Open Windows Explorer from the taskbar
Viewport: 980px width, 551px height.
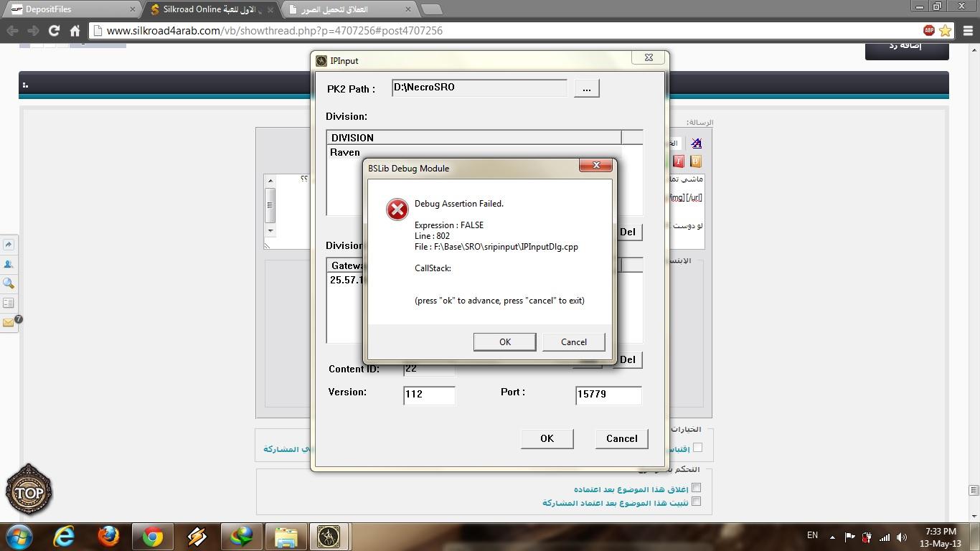tap(286, 536)
